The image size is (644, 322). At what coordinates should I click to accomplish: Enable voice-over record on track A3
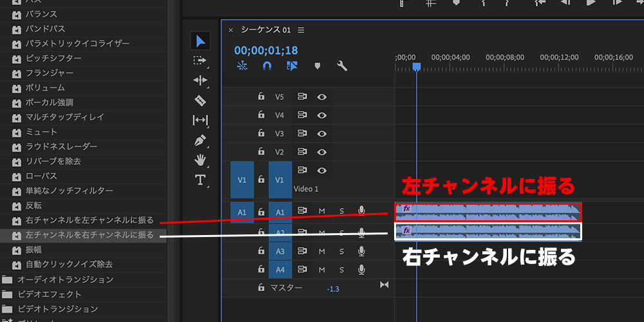click(x=361, y=251)
